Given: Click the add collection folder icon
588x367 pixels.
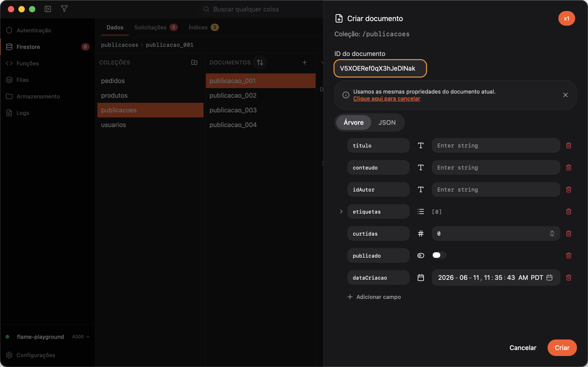Looking at the screenshot, I should pyautogui.click(x=194, y=62).
